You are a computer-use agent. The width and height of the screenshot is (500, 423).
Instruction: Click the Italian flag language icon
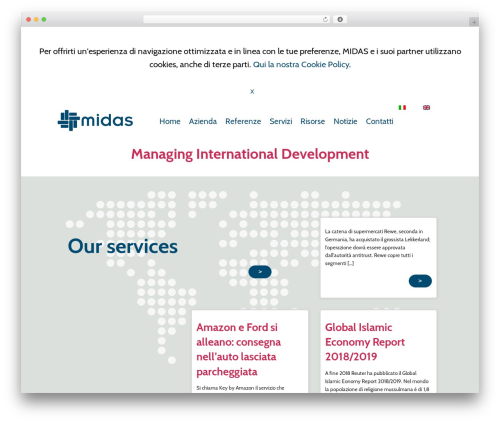coord(402,107)
